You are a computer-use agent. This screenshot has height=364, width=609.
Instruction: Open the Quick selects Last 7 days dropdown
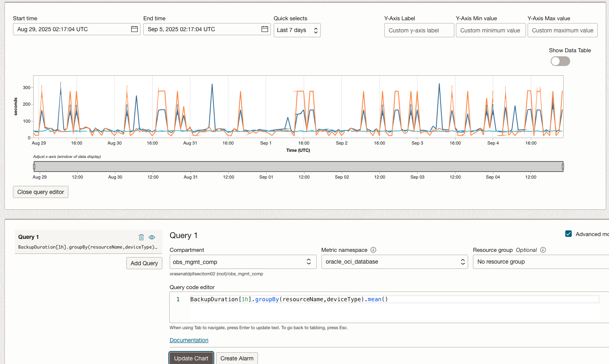coord(297,30)
